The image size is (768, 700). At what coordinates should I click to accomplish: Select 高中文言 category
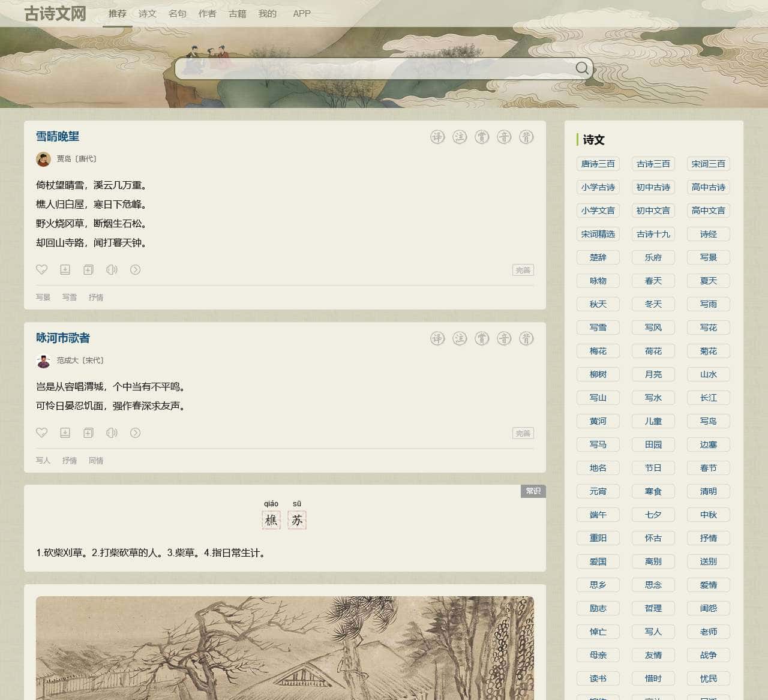[709, 211]
